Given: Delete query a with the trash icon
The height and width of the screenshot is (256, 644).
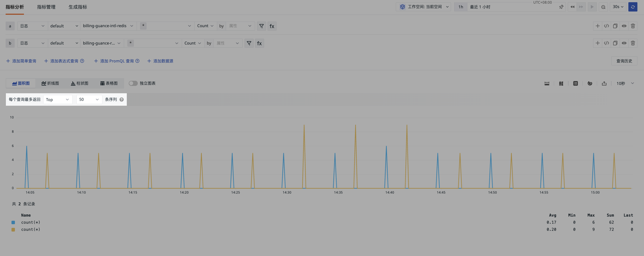Looking at the screenshot, I should click(633, 26).
